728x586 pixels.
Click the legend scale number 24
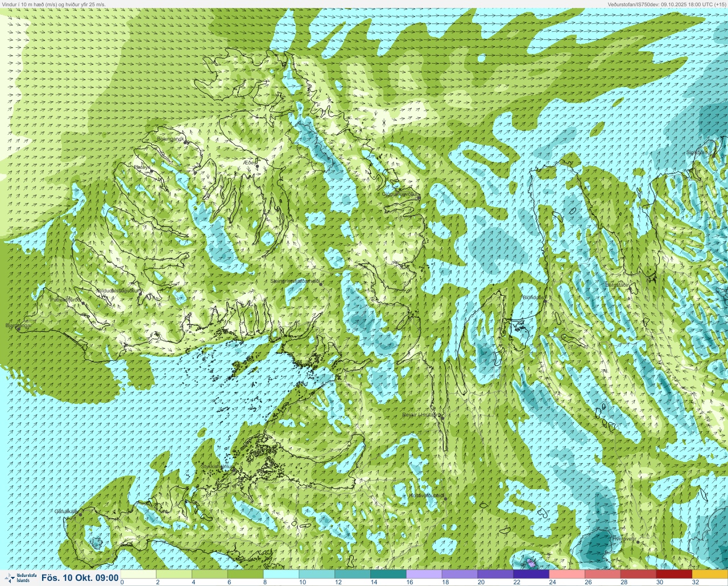pos(552,582)
